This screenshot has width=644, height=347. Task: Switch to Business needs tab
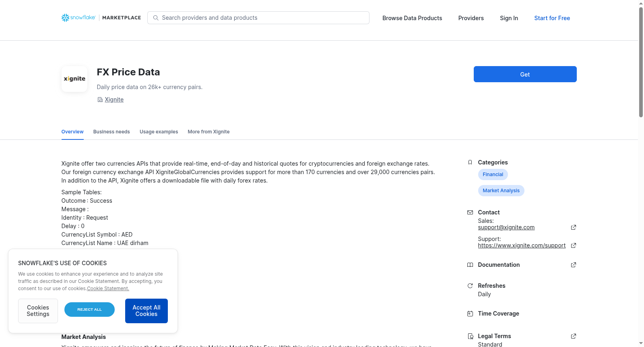pos(111,132)
